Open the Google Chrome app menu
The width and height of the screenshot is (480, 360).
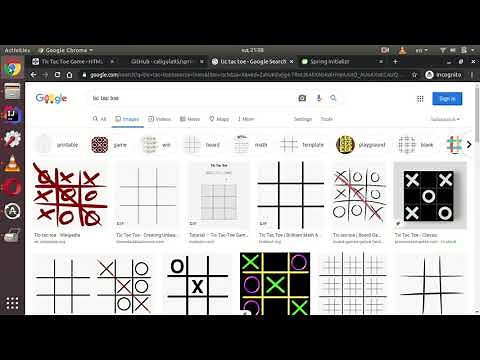click(x=66, y=50)
